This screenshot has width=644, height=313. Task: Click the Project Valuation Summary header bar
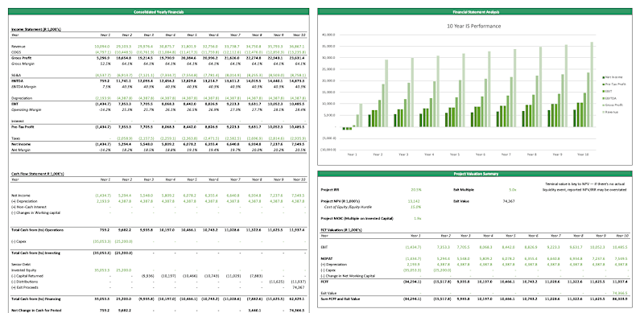[474, 174]
